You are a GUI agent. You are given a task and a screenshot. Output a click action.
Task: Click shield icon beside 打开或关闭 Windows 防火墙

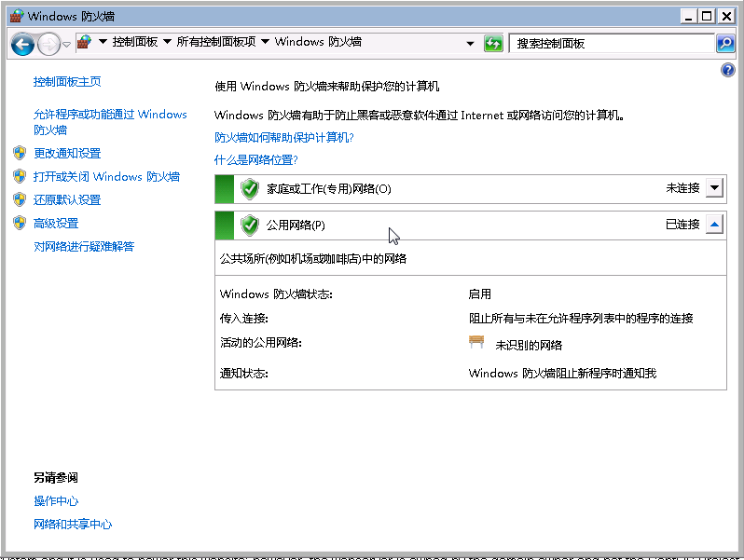(20, 176)
